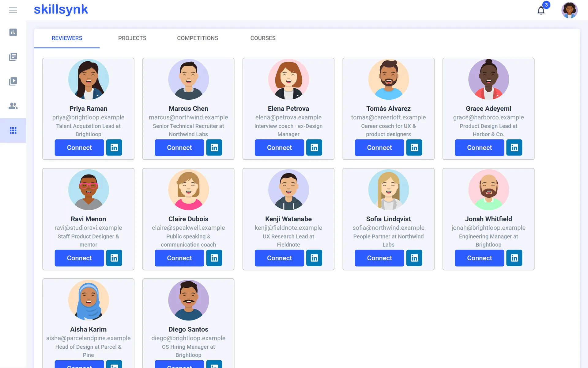Connect with Kenji Watanabe

[x=279, y=258]
